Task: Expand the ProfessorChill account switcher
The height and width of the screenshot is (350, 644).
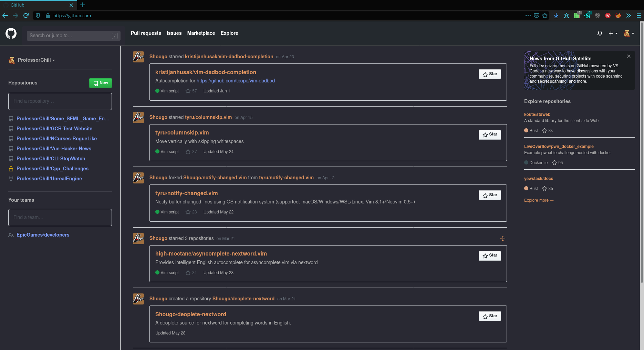Action: [x=37, y=60]
